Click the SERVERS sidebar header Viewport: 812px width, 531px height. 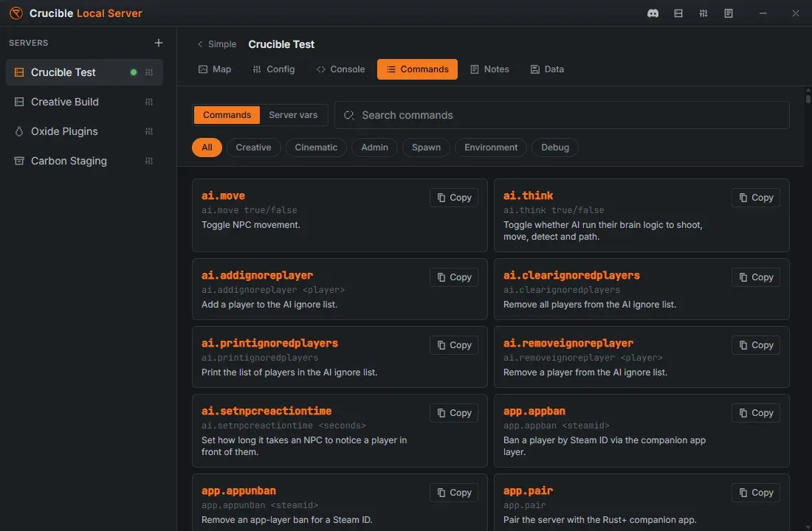coord(29,43)
